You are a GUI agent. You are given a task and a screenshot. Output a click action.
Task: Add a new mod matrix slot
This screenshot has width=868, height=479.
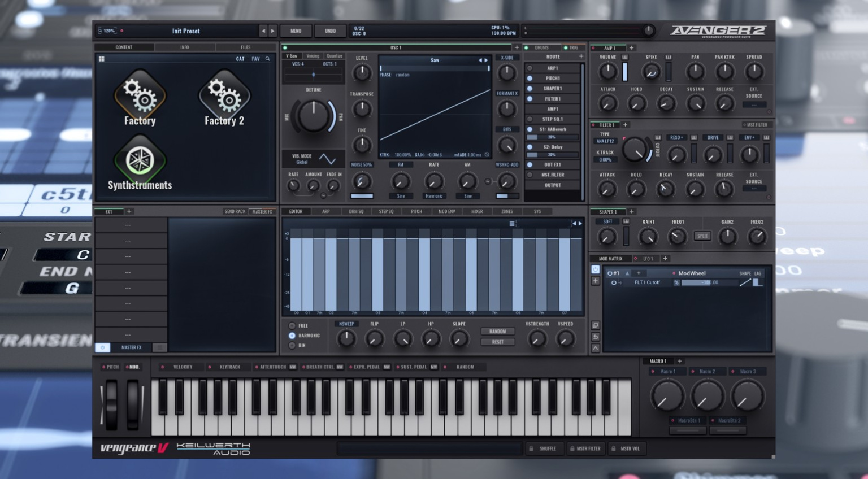(596, 281)
